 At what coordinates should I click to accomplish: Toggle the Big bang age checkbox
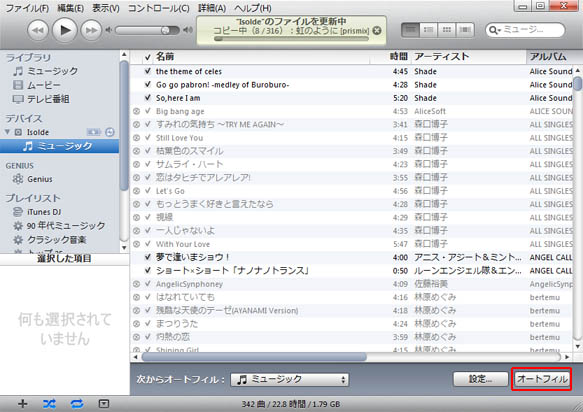click(148, 111)
